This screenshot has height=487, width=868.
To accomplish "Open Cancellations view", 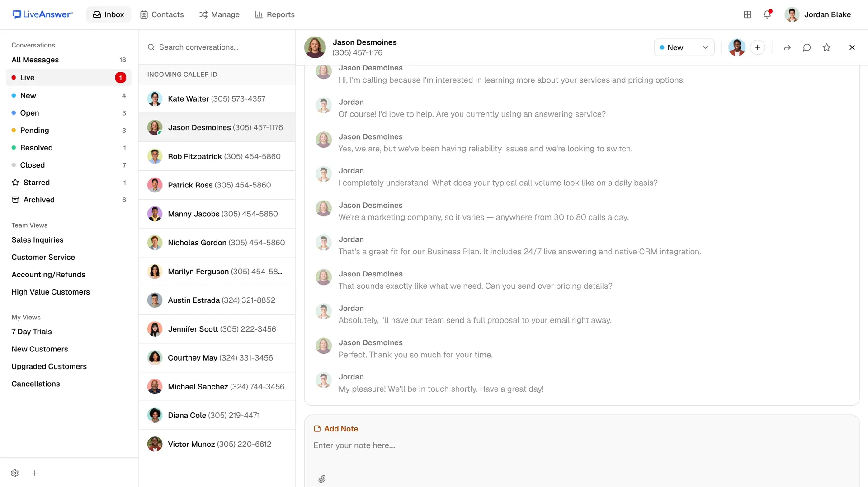I will pos(36,384).
